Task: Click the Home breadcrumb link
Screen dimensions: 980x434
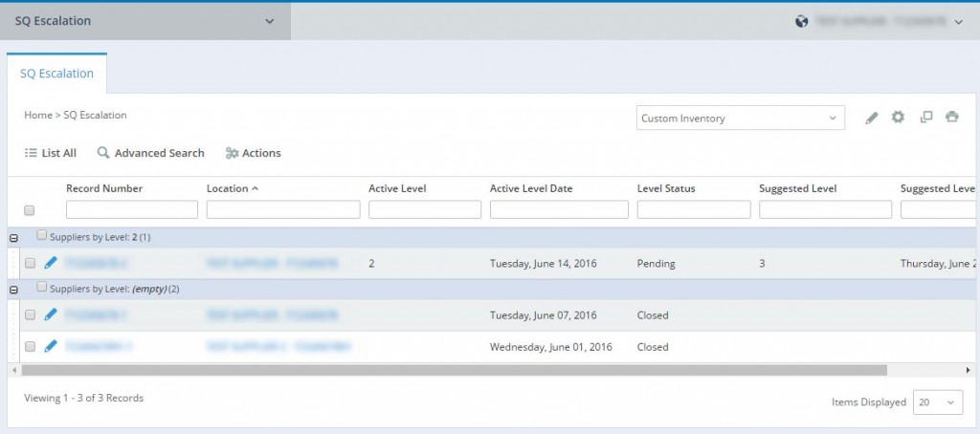Action: tap(38, 115)
